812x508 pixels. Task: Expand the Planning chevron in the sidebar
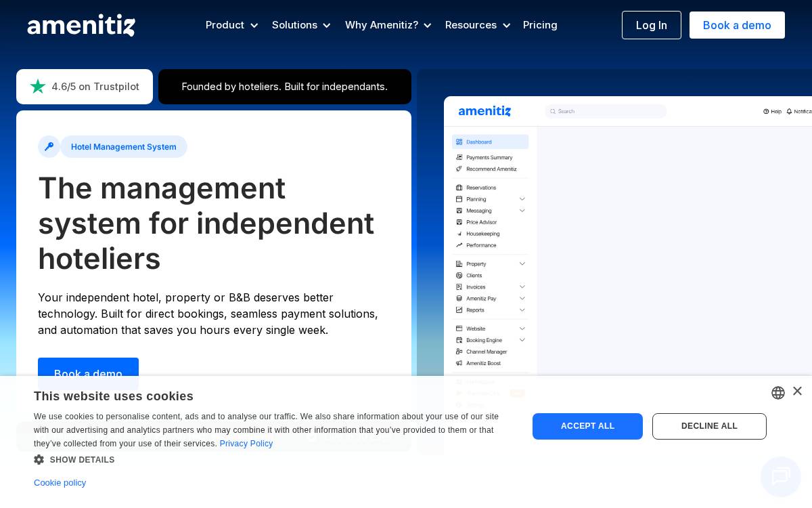click(522, 199)
